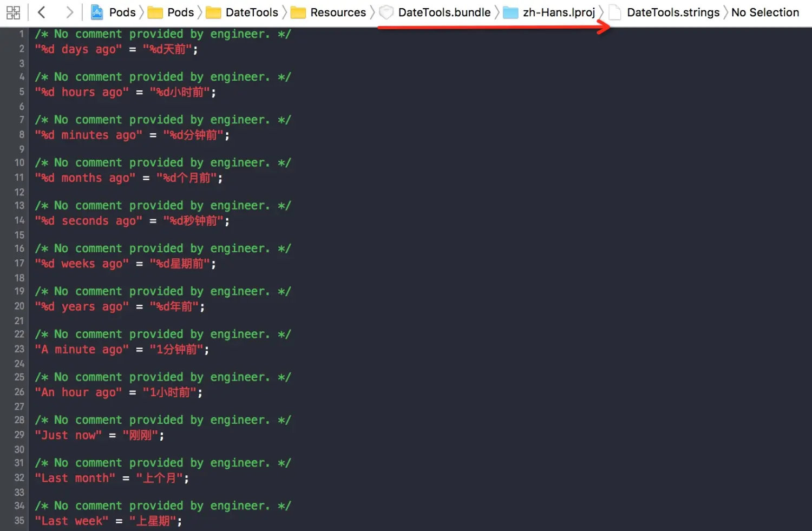Click the "上星期" translation value
Image resolution: width=812 pixels, height=531 pixels.
tap(153, 521)
